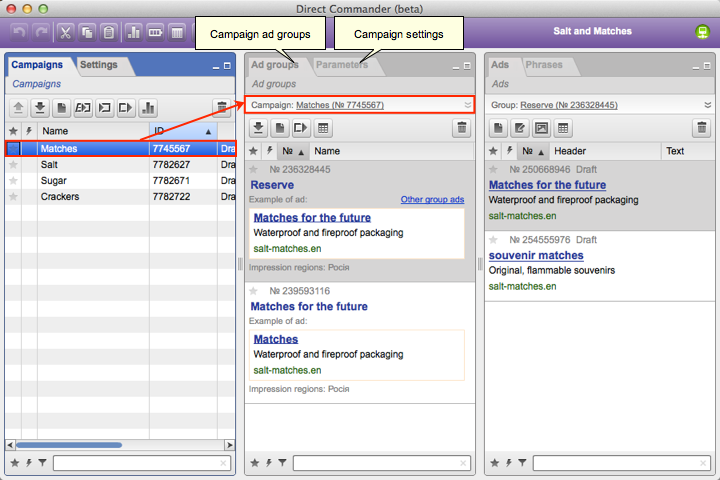Click the green connection status icon
This screenshot has height=480, width=720.
point(702,31)
